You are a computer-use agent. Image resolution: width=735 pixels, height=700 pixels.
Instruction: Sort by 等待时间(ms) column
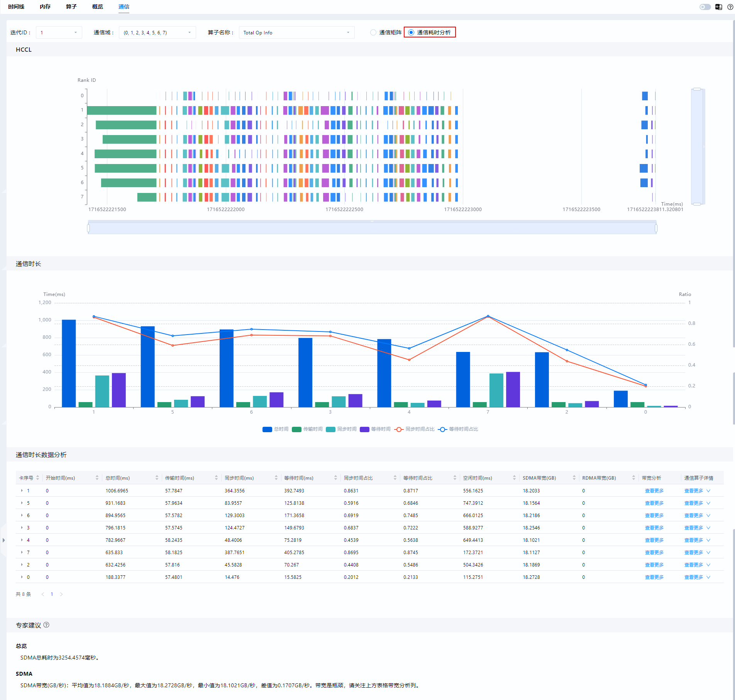point(335,478)
